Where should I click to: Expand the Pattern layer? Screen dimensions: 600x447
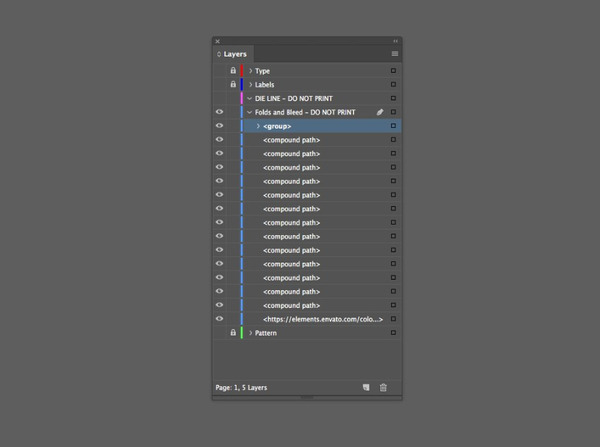(x=250, y=333)
